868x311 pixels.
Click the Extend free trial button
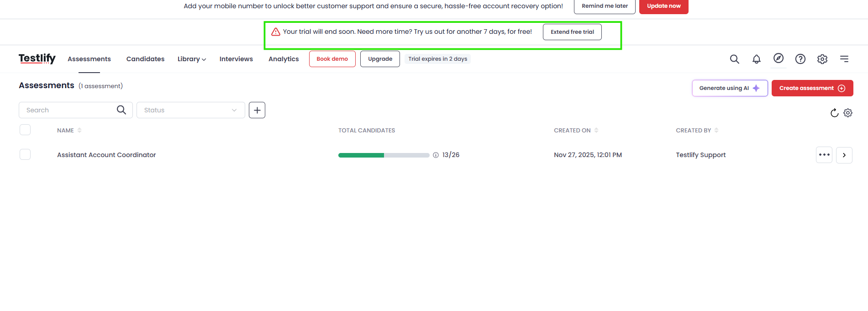(x=572, y=32)
